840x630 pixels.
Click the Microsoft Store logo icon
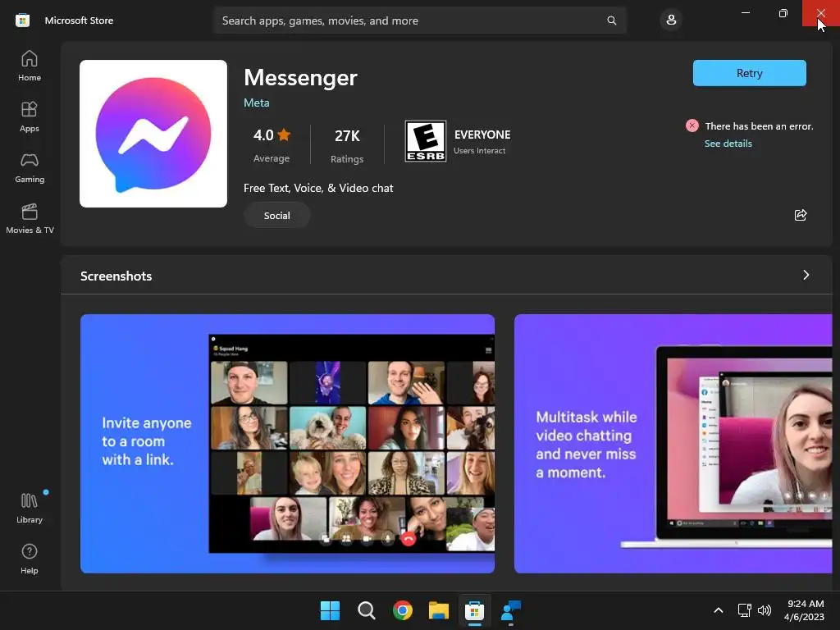pos(22,21)
